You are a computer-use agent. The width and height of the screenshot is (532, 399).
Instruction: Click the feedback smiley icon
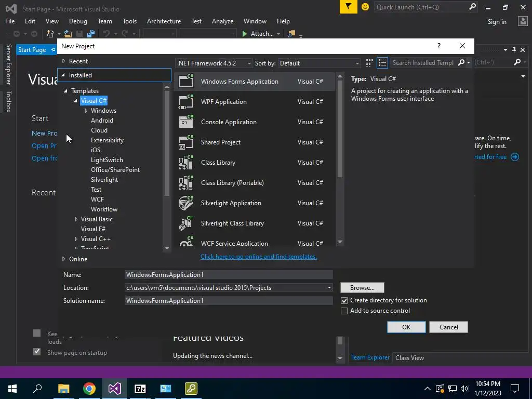pyautogui.click(x=365, y=7)
